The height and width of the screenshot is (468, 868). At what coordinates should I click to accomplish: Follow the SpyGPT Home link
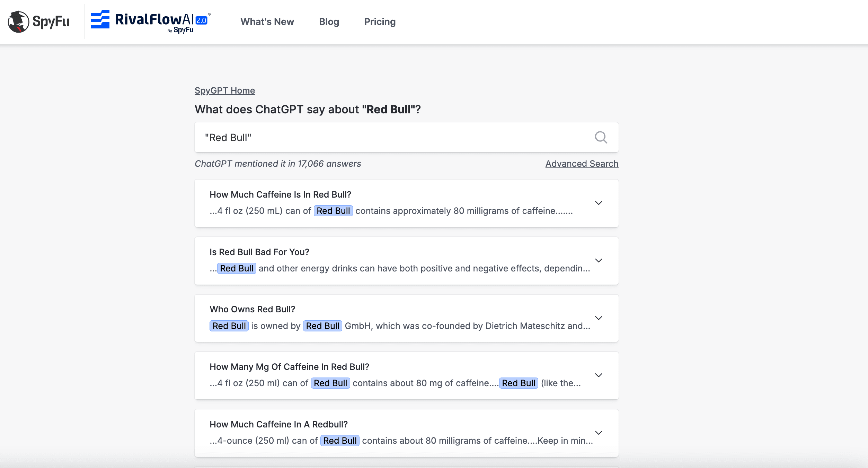tap(224, 90)
